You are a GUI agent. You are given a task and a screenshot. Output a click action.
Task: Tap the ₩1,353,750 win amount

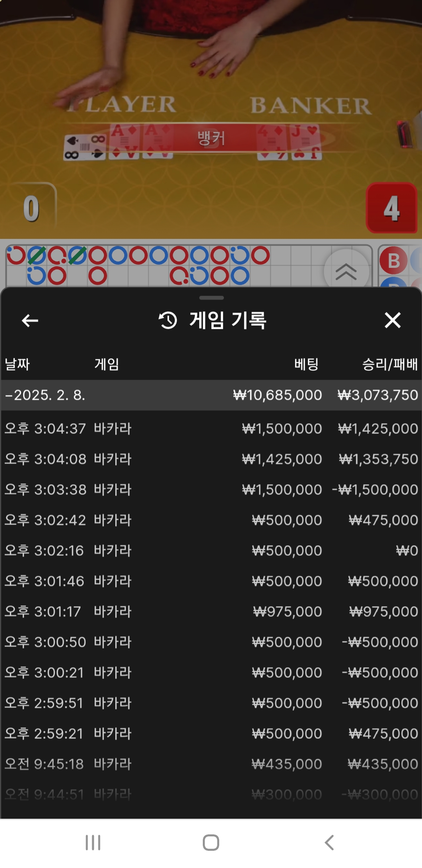(379, 459)
